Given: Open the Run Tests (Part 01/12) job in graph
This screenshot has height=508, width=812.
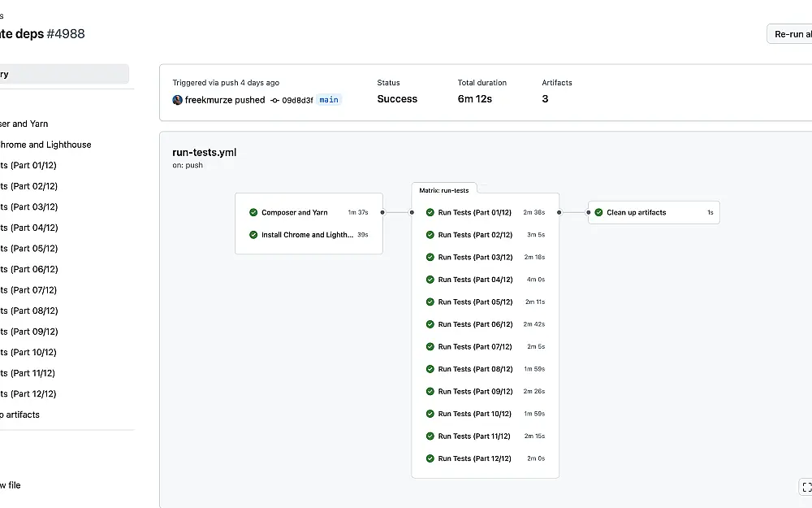Looking at the screenshot, I should point(486,212).
